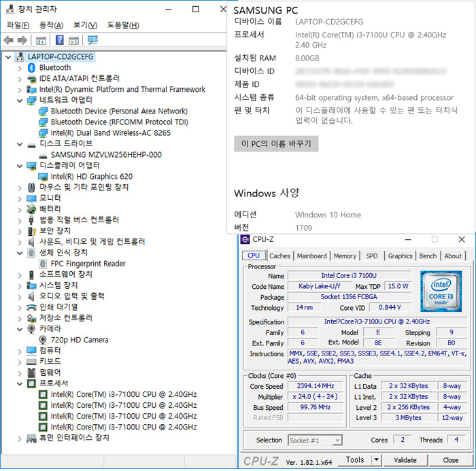This screenshot has height=471, width=476.
Task: Click the Level 3 cache 3 MBytes value
Action: click(x=408, y=417)
